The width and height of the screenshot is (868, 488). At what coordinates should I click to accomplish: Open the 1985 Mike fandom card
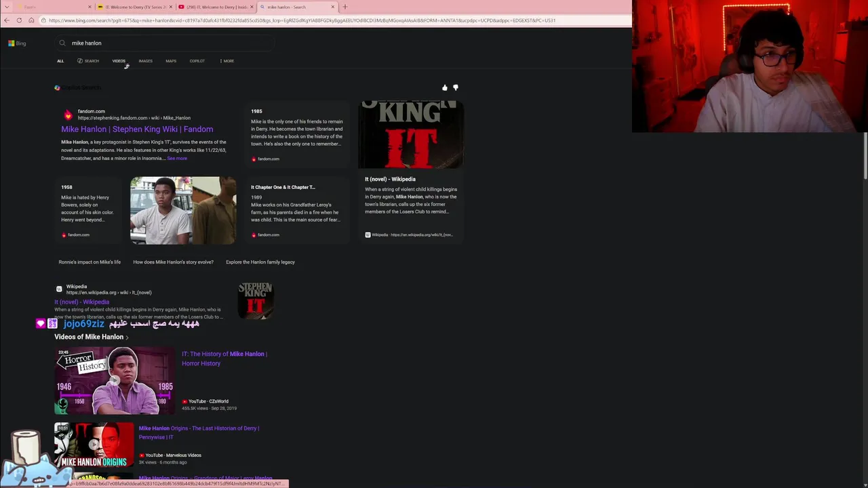297,134
